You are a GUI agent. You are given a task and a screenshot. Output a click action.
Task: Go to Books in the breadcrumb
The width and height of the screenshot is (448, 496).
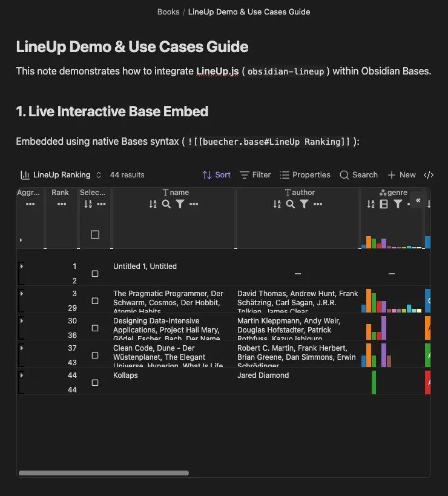[x=168, y=12]
